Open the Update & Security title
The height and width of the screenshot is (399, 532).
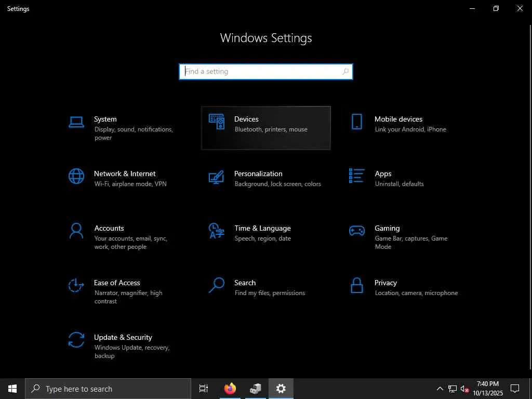(123, 337)
